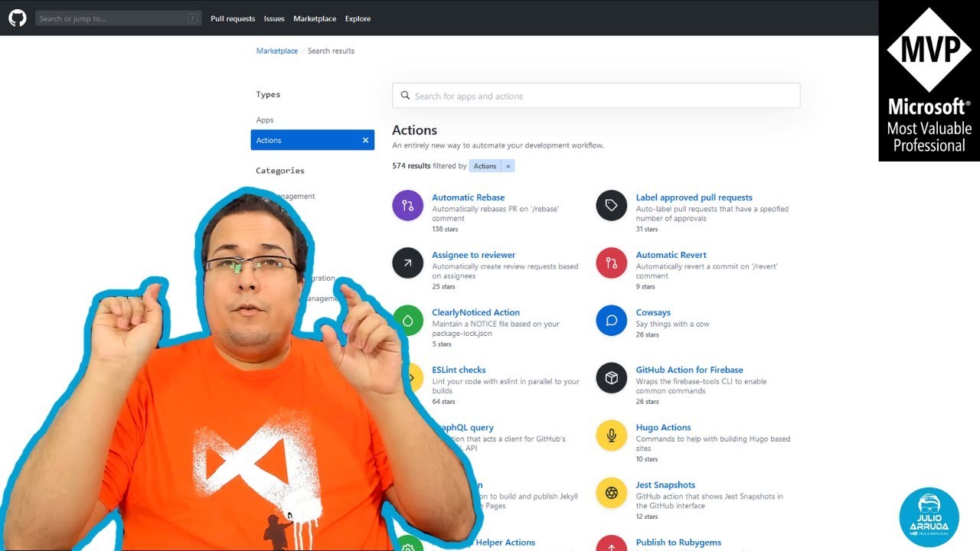980x551 pixels.
Task: Click the '12 stars' text under Jest Snapshots
Action: pyautogui.click(x=647, y=517)
